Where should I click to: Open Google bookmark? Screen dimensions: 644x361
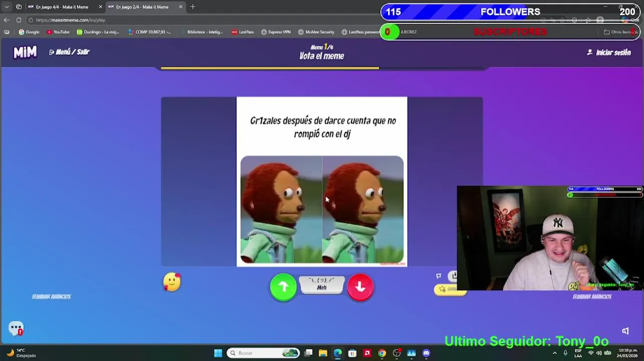(x=29, y=32)
